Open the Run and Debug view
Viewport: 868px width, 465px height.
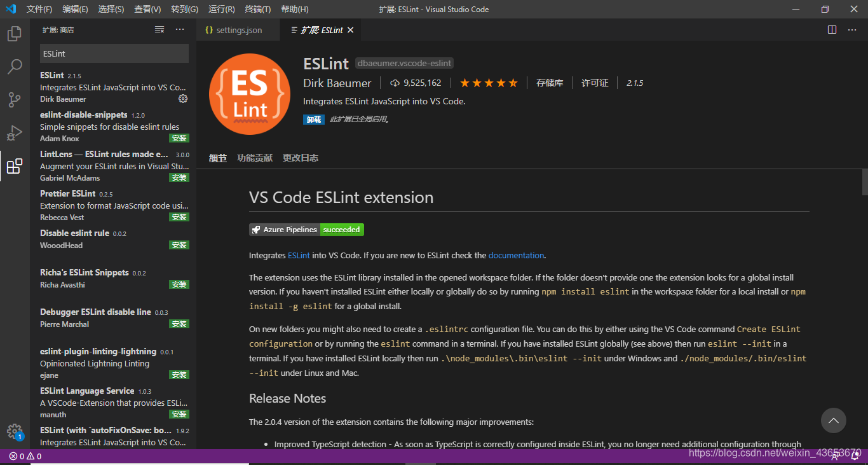14,133
